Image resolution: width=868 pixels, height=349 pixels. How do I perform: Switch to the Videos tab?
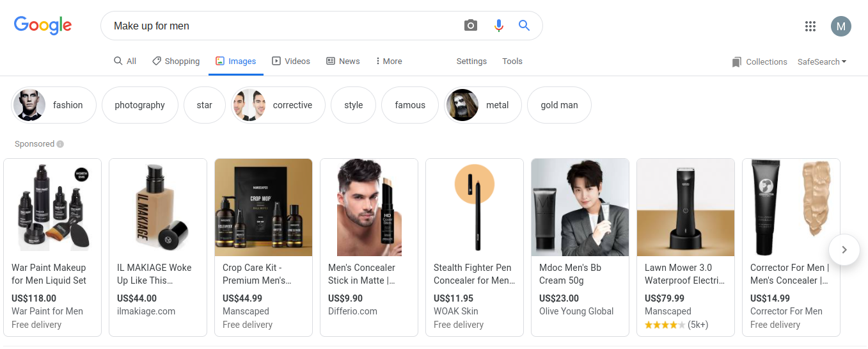click(x=291, y=61)
